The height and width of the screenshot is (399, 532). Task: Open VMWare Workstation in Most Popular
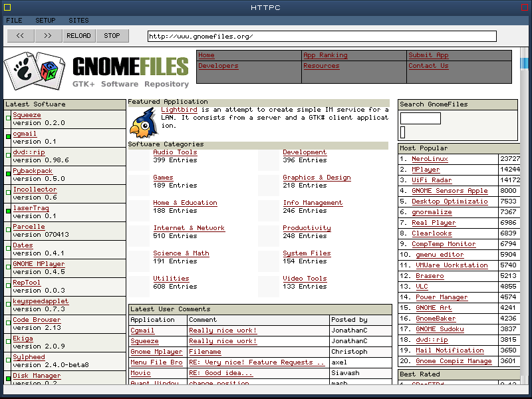pyautogui.click(x=452, y=265)
